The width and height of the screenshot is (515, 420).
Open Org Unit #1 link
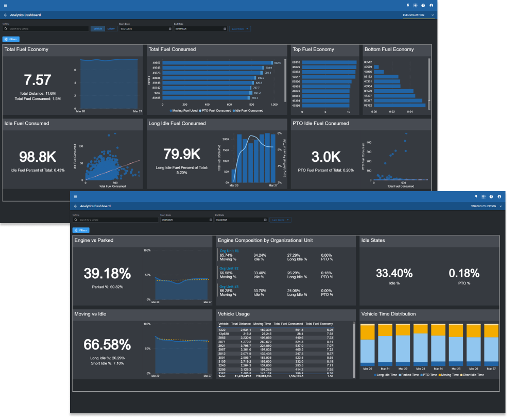(229, 251)
